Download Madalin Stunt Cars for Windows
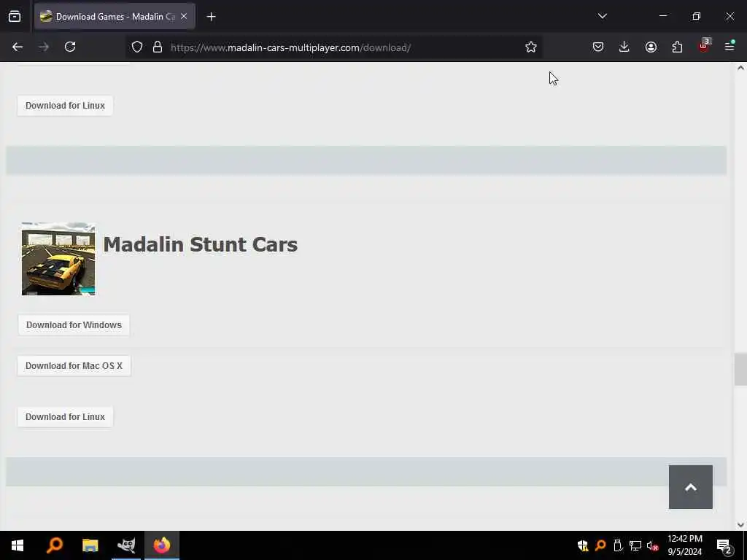 tap(74, 324)
